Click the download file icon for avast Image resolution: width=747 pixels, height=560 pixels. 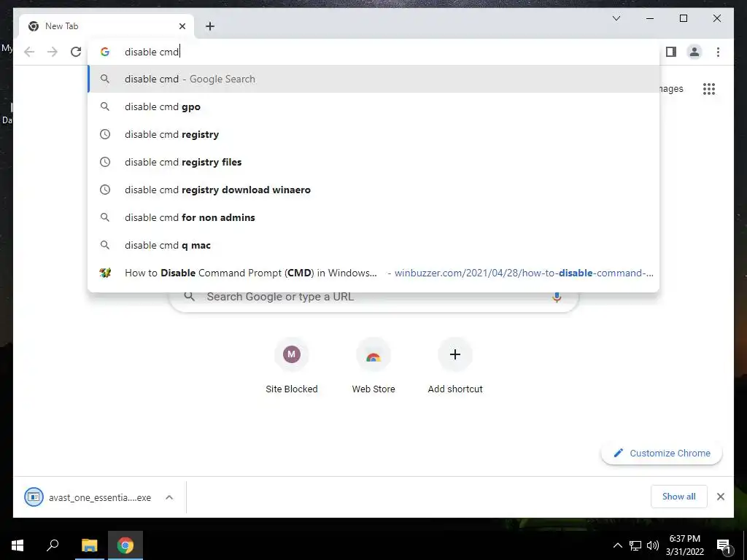pos(34,497)
